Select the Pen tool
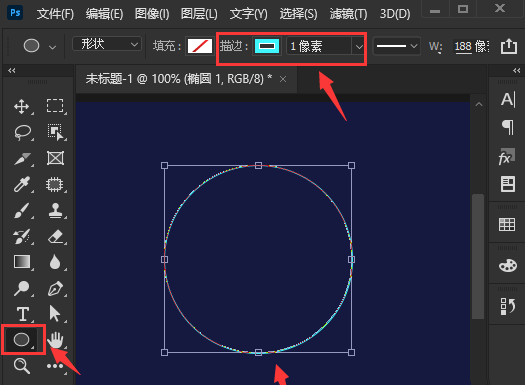The image size is (525, 385). (x=55, y=288)
